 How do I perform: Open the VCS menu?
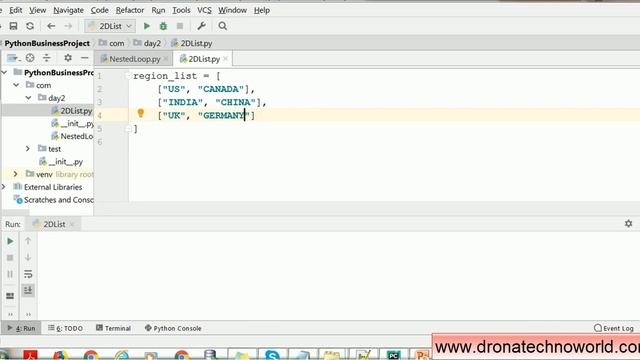[x=204, y=10]
